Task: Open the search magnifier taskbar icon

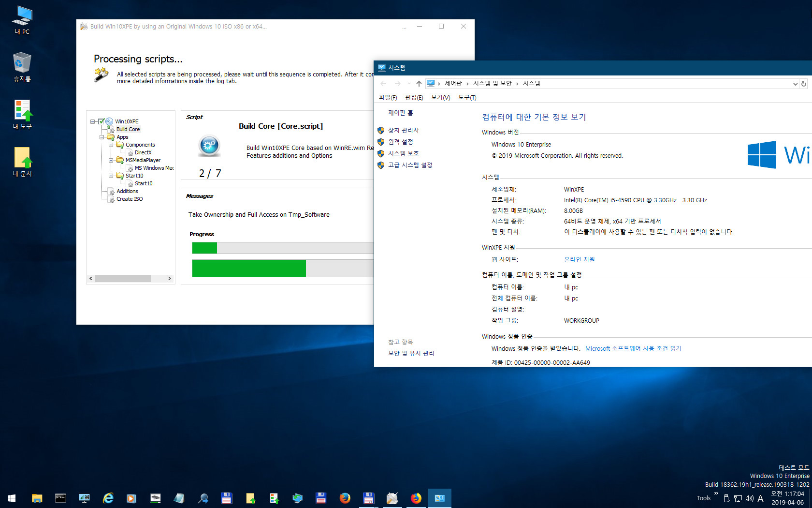Action: click(203, 498)
